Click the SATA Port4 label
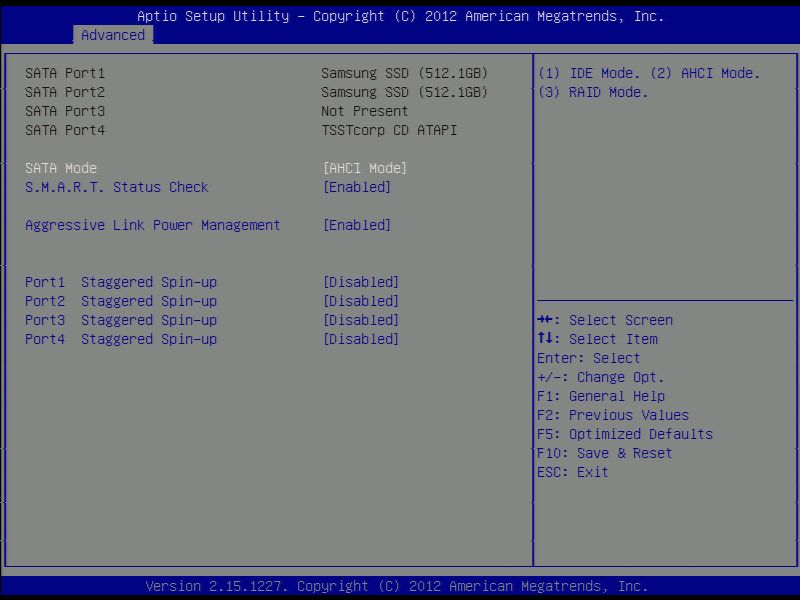The width and height of the screenshot is (800, 600). click(x=65, y=130)
